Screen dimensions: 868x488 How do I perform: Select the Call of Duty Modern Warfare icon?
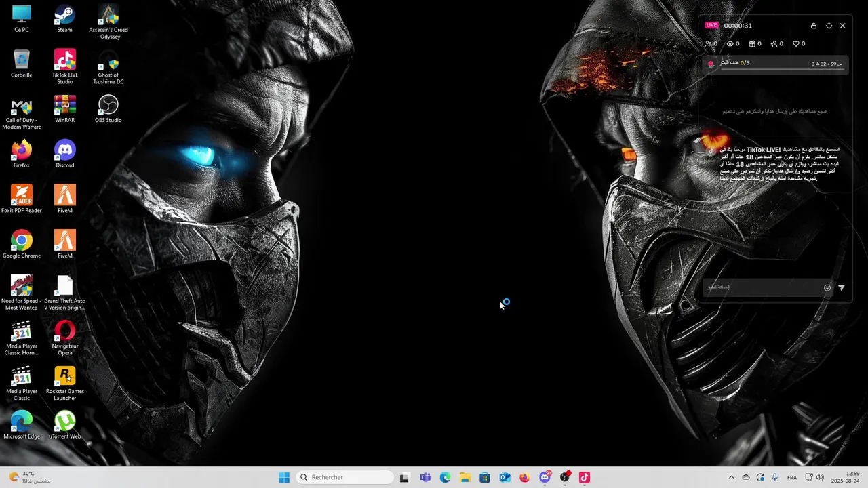(22, 113)
